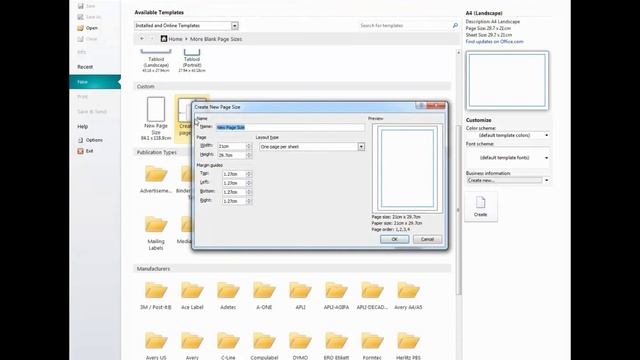The width and height of the screenshot is (640, 360).
Task: Select the Tabloid (Portrait) template
Action: (x=192, y=61)
